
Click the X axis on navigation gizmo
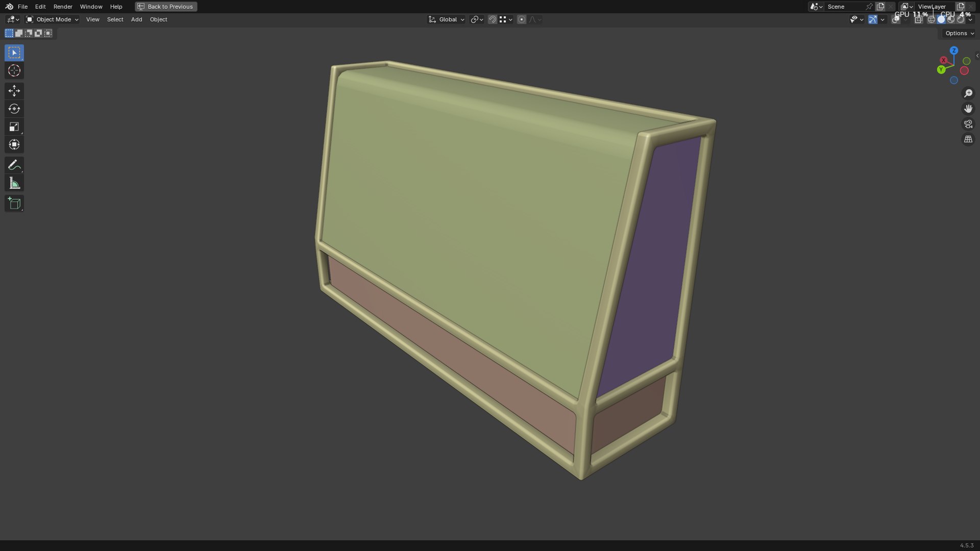pyautogui.click(x=944, y=60)
